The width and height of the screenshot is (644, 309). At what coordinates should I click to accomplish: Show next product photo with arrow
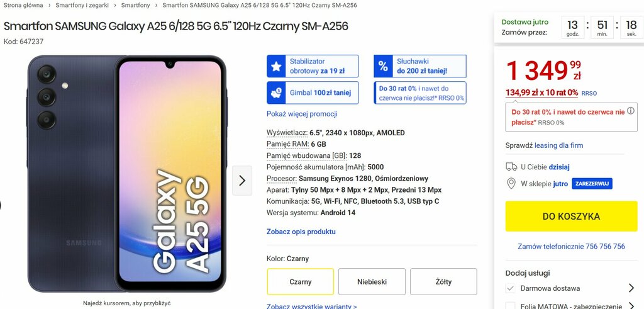click(x=242, y=181)
